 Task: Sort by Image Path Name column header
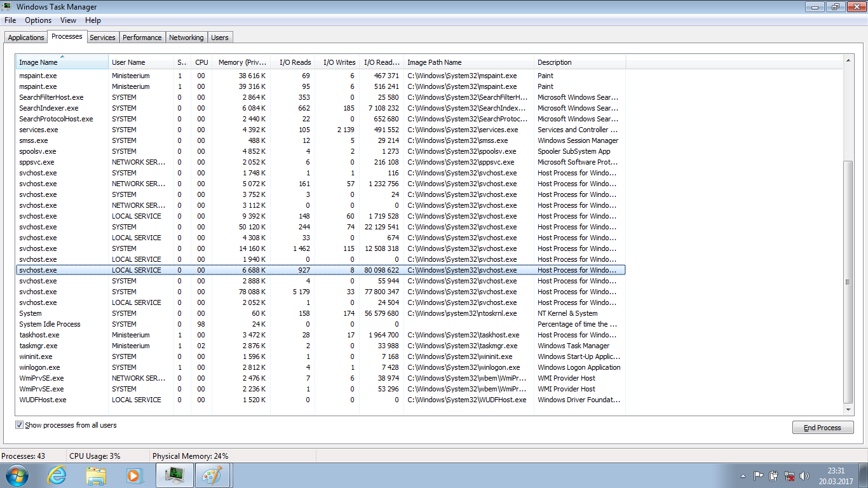tap(469, 62)
